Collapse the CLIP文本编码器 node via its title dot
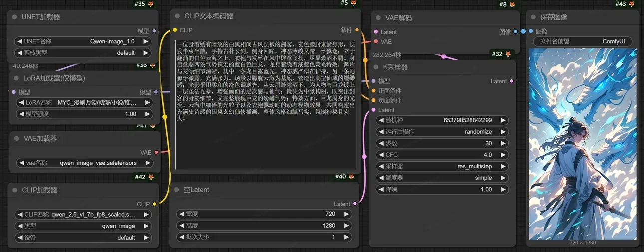The width and height of the screenshot is (644, 252). (x=177, y=16)
